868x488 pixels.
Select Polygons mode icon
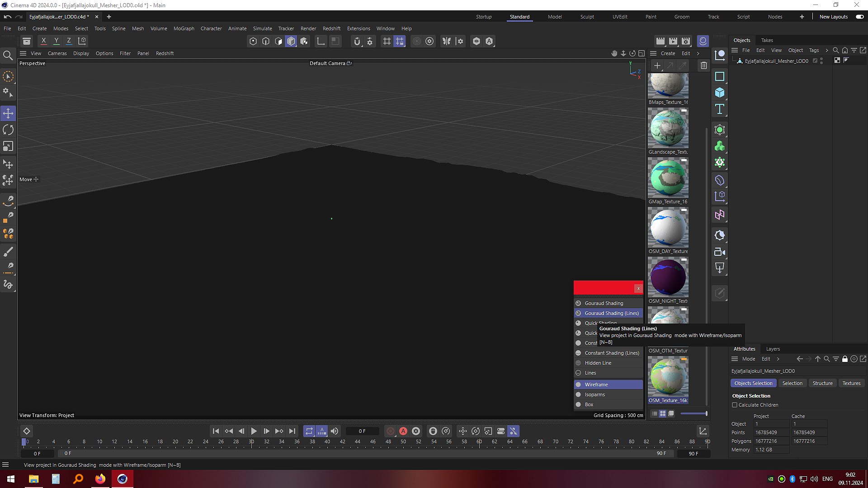click(278, 41)
